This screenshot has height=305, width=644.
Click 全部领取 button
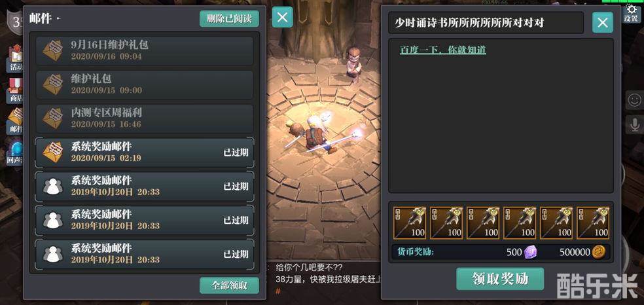point(229,285)
